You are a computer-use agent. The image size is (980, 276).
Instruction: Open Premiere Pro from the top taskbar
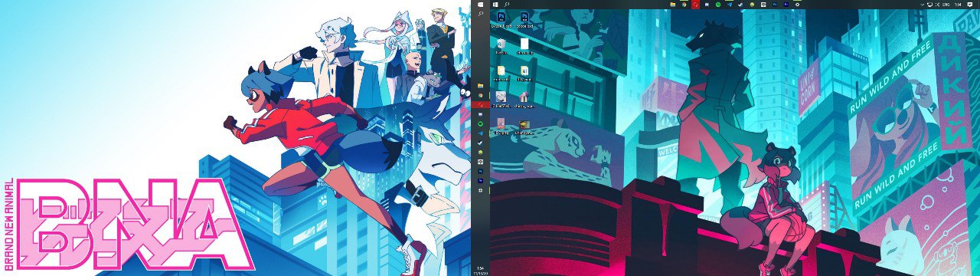point(786,5)
